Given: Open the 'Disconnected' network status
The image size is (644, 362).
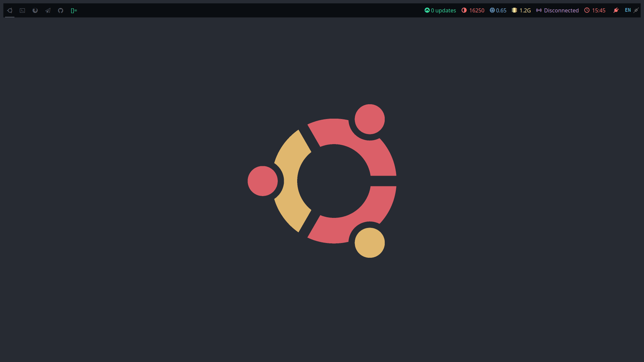Looking at the screenshot, I should click(x=561, y=10).
